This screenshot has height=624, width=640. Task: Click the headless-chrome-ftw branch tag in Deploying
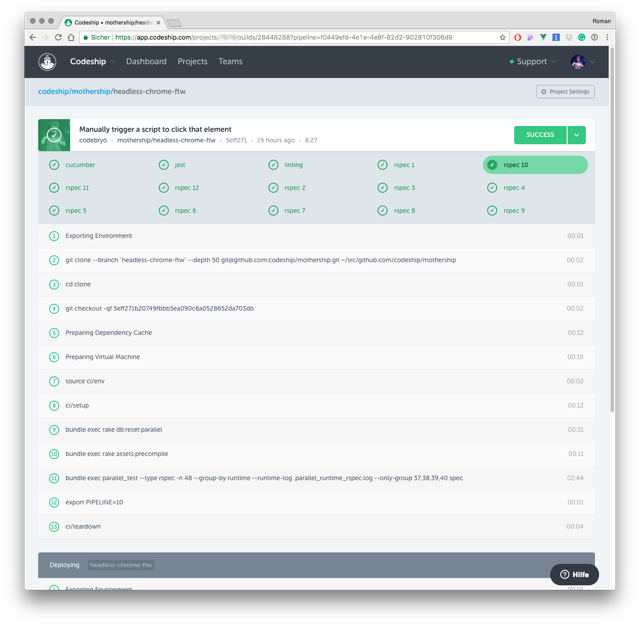pos(121,565)
